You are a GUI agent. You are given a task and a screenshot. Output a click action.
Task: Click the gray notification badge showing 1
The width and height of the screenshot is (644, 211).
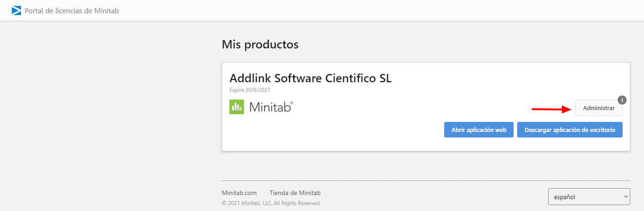click(x=622, y=100)
